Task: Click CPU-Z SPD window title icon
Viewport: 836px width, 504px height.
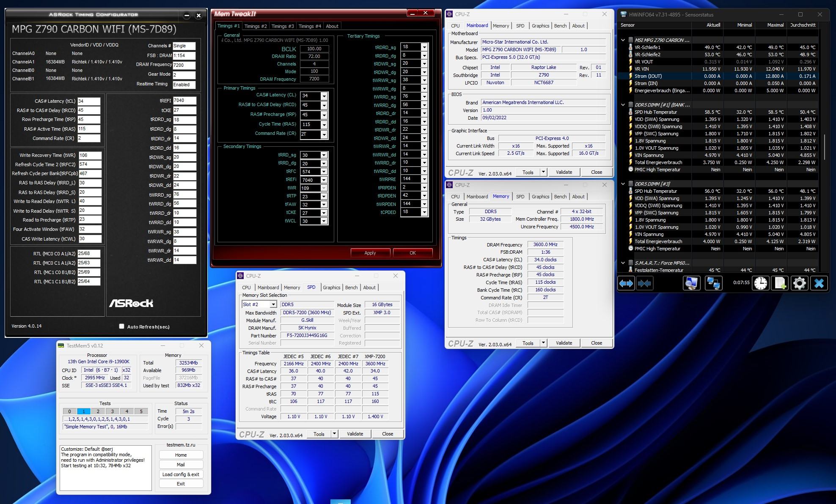Action: click(240, 276)
